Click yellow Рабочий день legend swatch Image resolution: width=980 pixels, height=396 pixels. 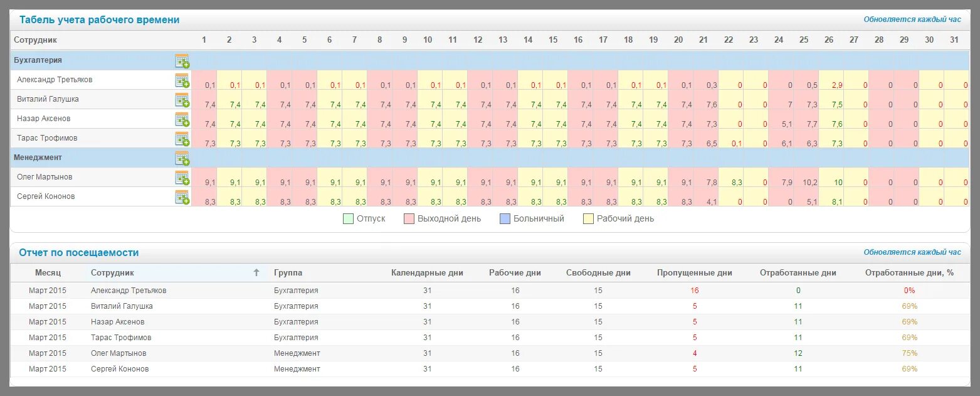[x=588, y=219]
